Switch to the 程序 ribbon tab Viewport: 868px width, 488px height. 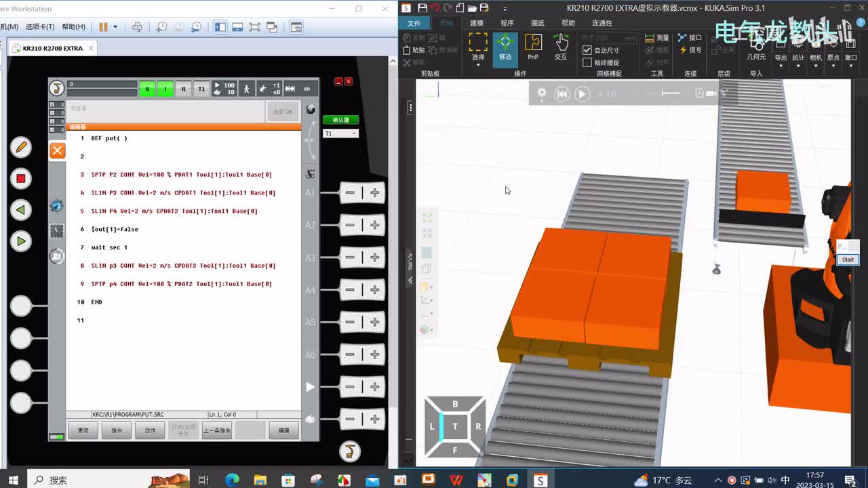[507, 23]
